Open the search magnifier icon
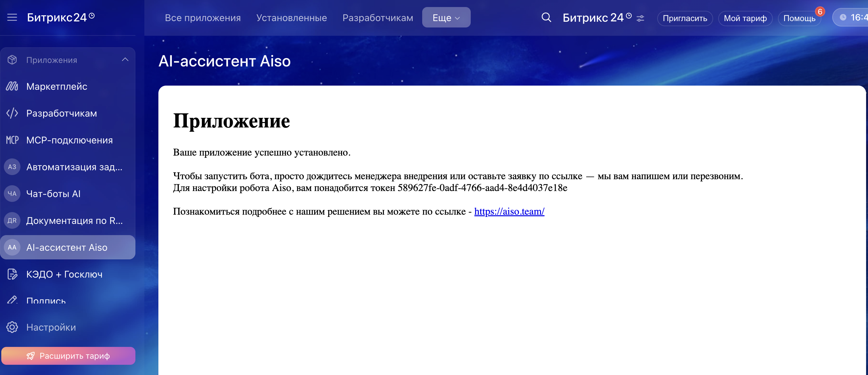The height and width of the screenshot is (375, 868). [546, 18]
